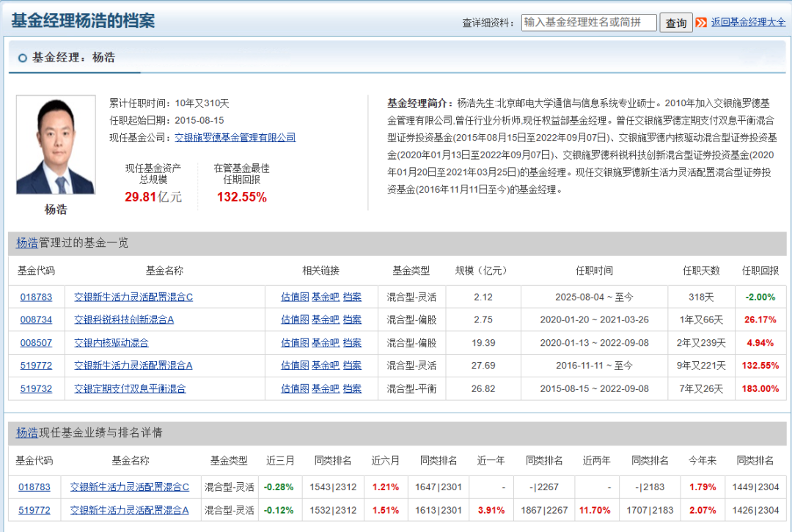The width and height of the screenshot is (792, 532).
Task: Open the 交银内核驱动混合 fund link
Action: (x=111, y=343)
